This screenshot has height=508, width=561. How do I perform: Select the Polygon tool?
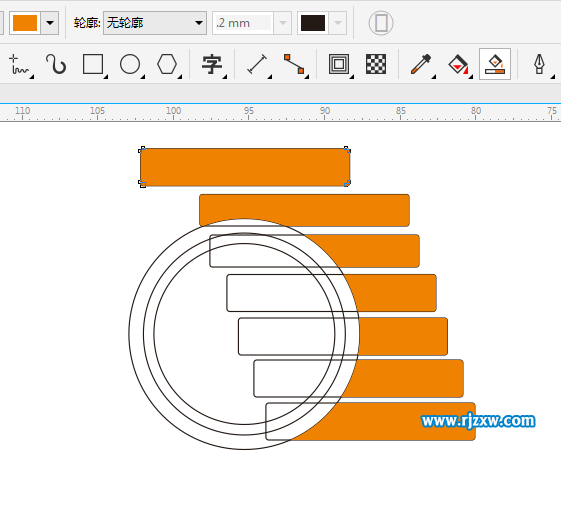[167, 64]
